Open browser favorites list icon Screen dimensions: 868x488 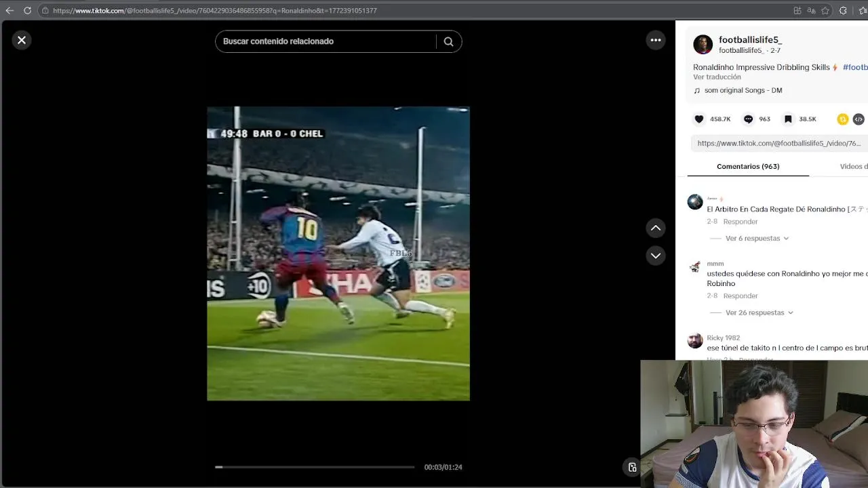[863, 10]
